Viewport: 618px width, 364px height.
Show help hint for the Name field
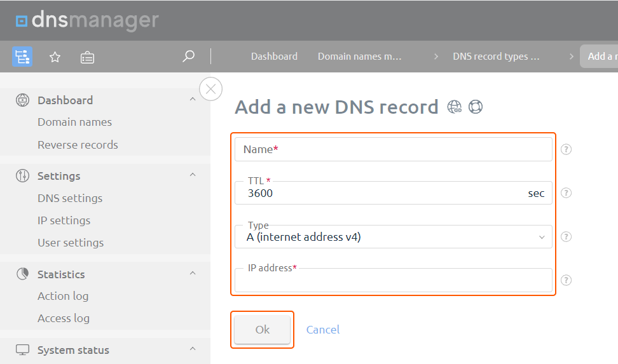tap(566, 149)
